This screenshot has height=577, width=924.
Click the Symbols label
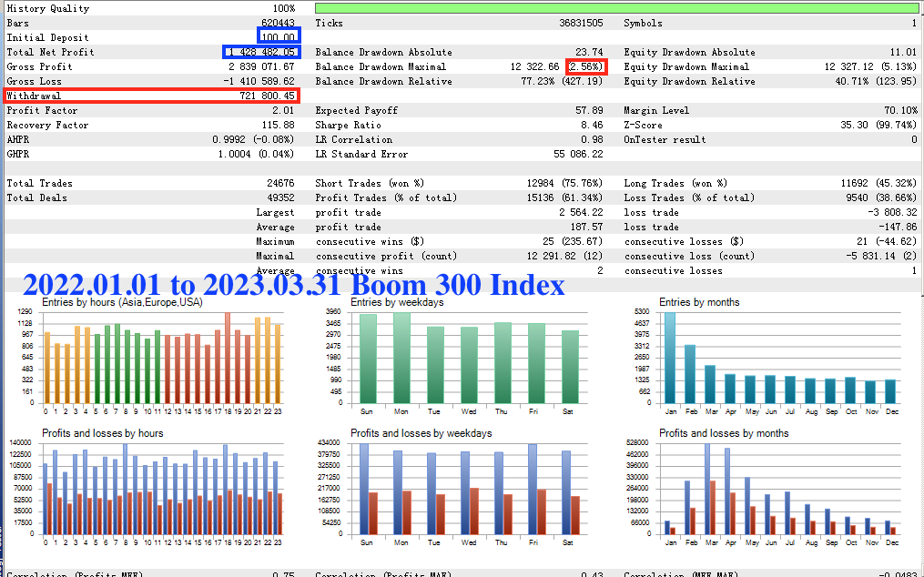click(643, 23)
